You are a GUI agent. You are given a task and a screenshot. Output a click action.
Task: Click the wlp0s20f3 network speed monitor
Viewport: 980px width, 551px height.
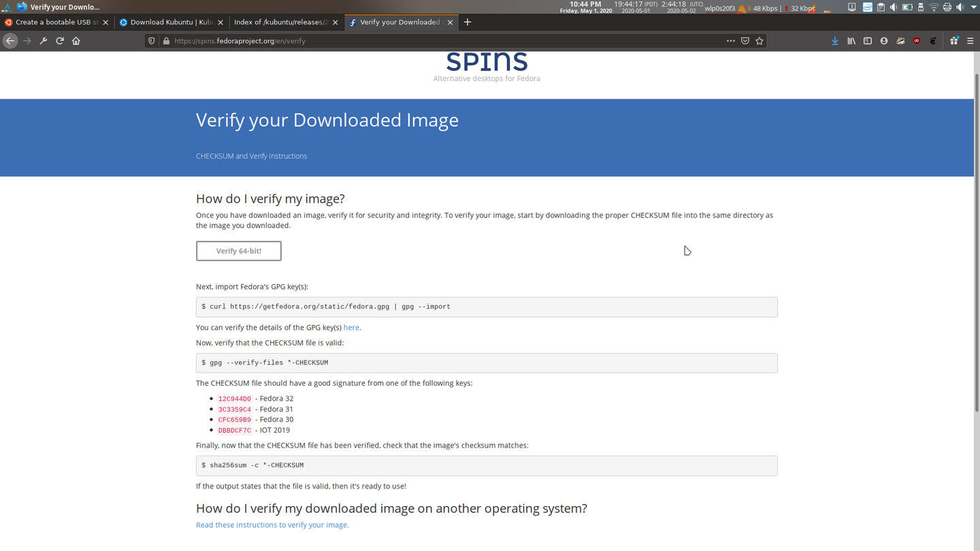(x=760, y=8)
